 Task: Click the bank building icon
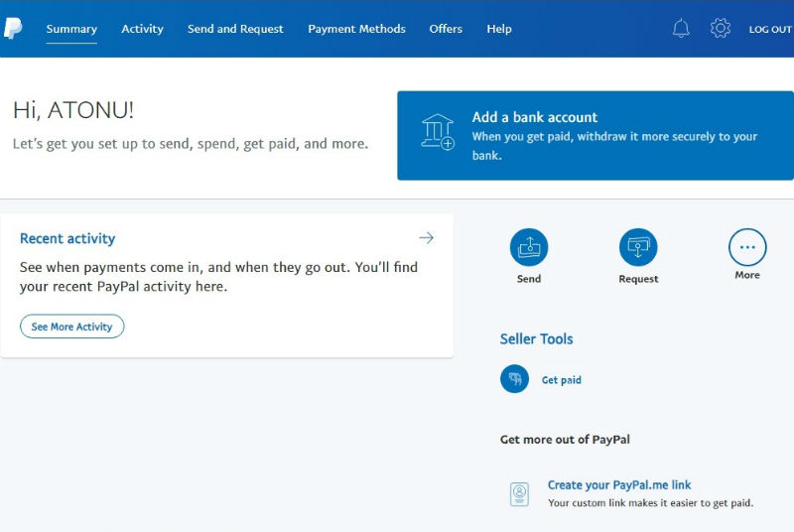click(438, 132)
